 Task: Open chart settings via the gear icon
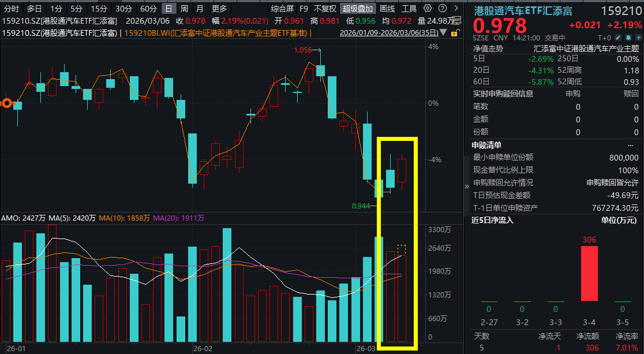point(428,9)
